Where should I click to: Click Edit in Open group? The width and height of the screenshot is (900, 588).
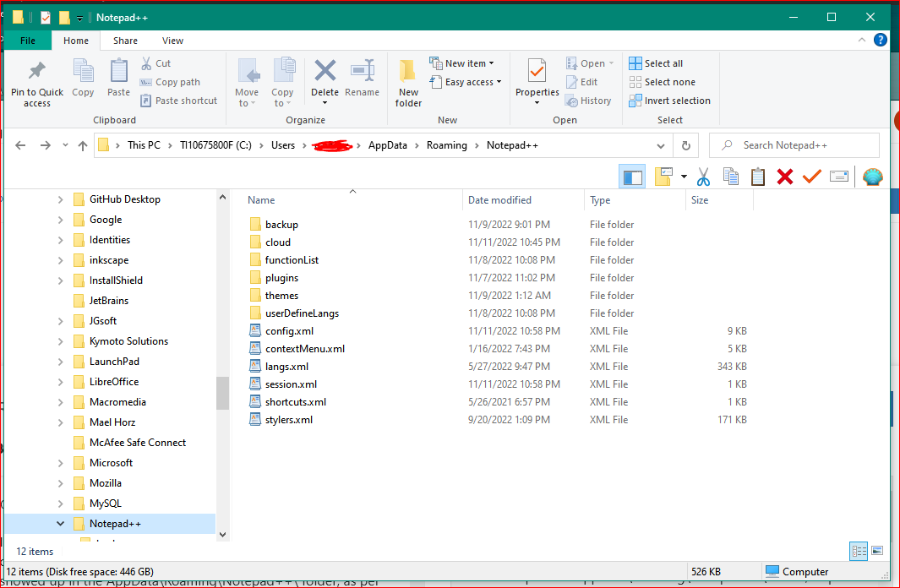(581, 82)
